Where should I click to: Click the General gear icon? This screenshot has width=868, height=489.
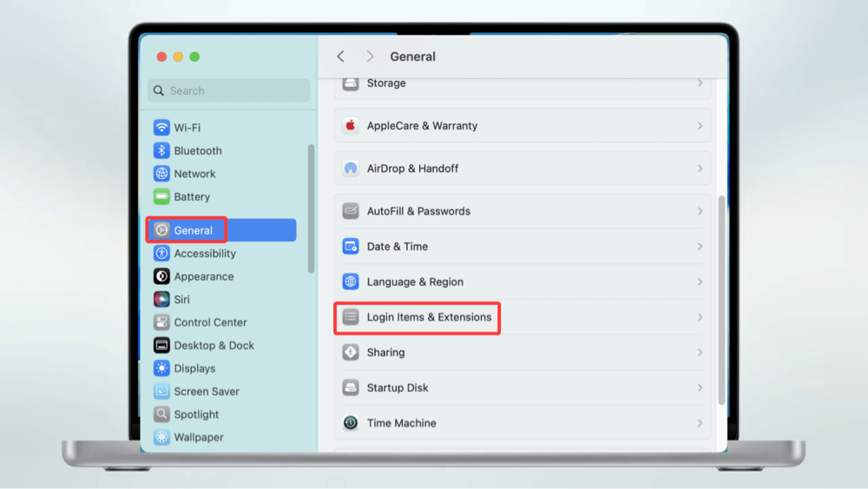pyautogui.click(x=161, y=230)
